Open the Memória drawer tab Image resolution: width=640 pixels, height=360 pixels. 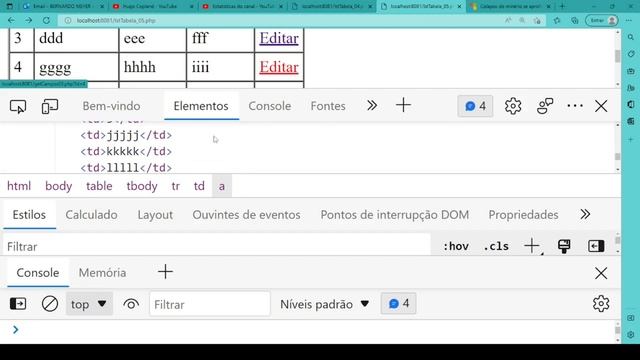pyautogui.click(x=102, y=273)
